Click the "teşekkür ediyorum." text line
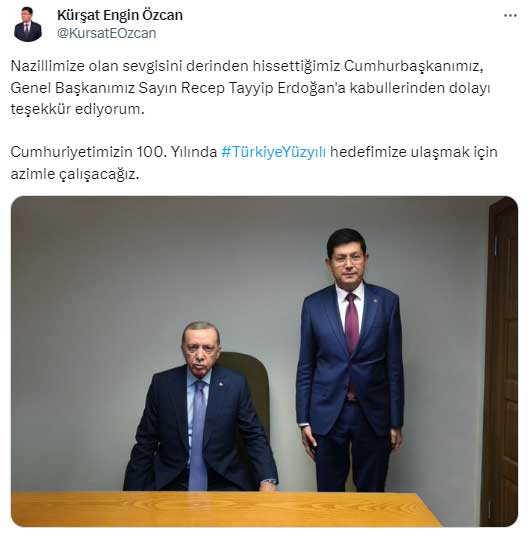 (x=78, y=109)
